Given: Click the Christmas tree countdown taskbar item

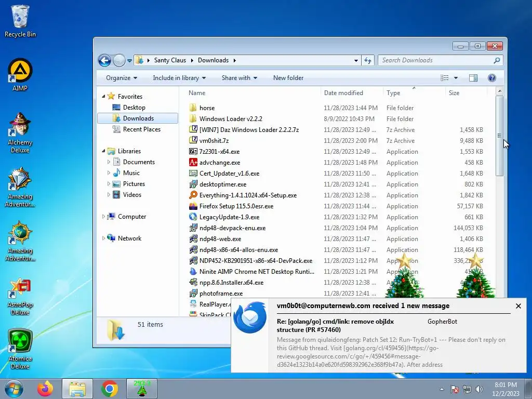Looking at the screenshot, I should [142, 389].
